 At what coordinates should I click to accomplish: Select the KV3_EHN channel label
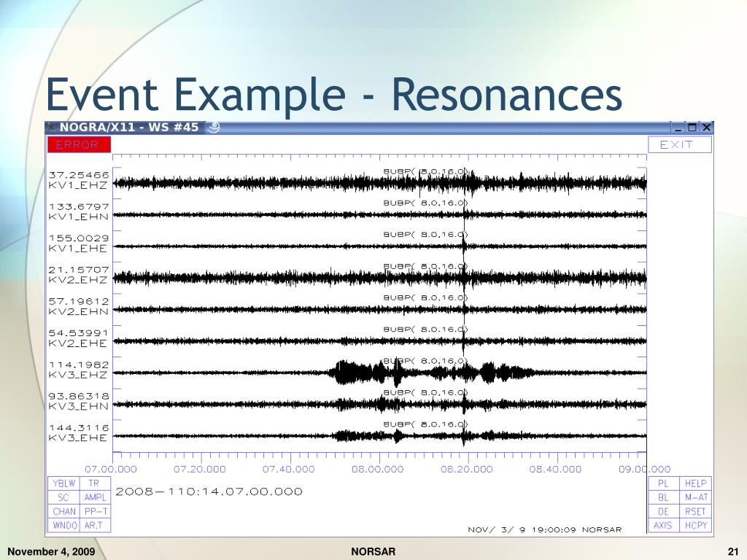(x=78, y=406)
